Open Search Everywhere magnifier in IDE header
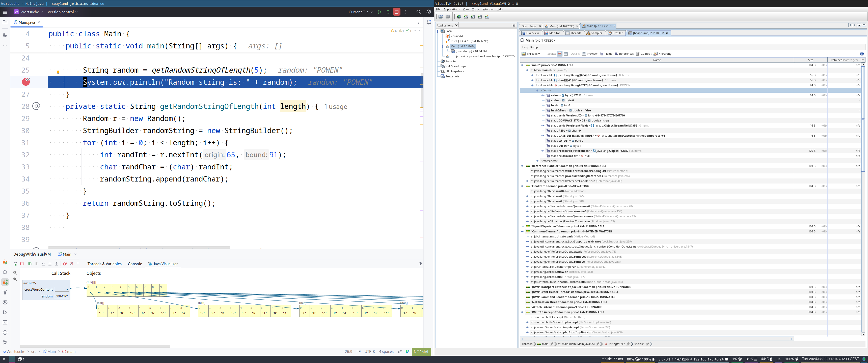The width and height of the screenshot is (868, 363). (419, 12)
